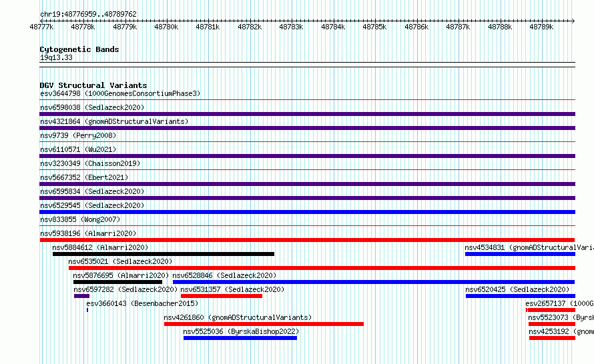Viewport: 594px width, 364px height.
Task: Click the black bar of nsv5876695
Action: point(118,282)
